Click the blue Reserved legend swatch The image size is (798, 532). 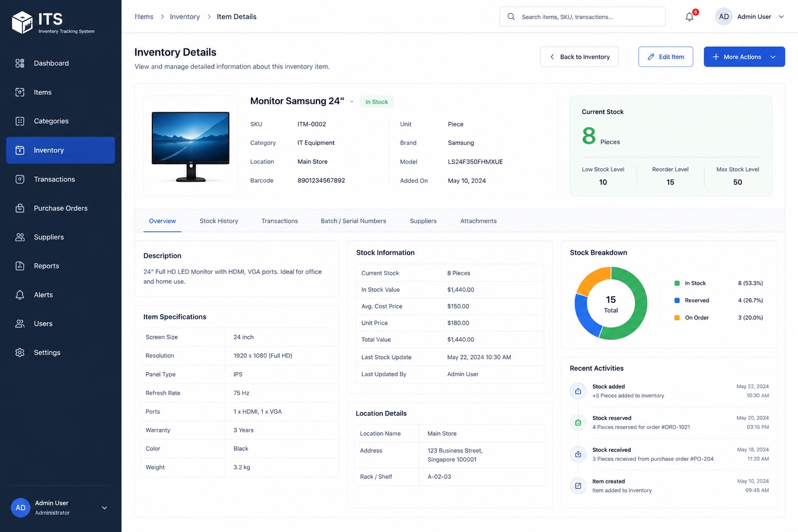pos(677,300)
